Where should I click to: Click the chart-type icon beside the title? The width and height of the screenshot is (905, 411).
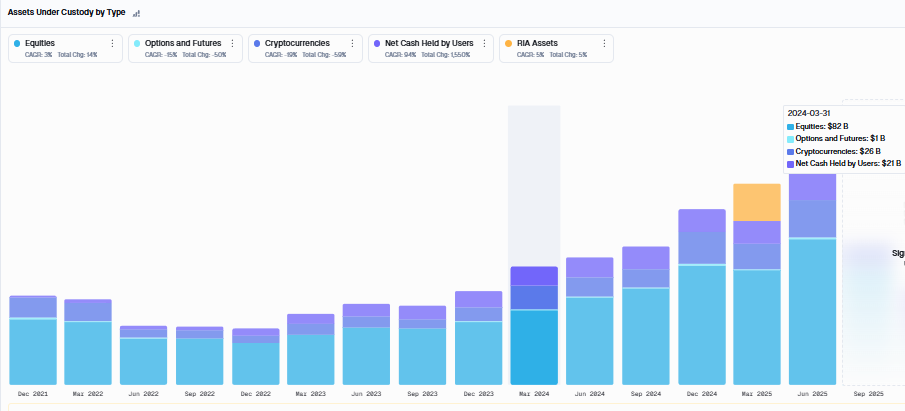pyautogui.click(x=136, y=13)
